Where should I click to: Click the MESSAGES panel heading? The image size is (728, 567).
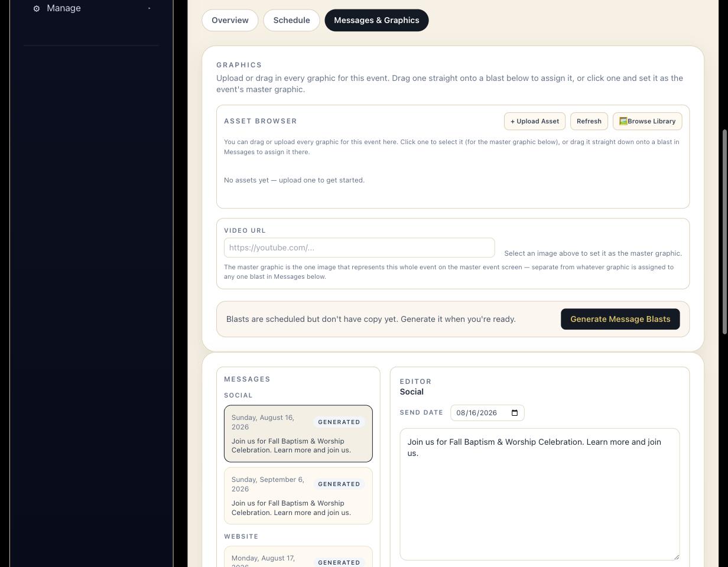[247, 379]
